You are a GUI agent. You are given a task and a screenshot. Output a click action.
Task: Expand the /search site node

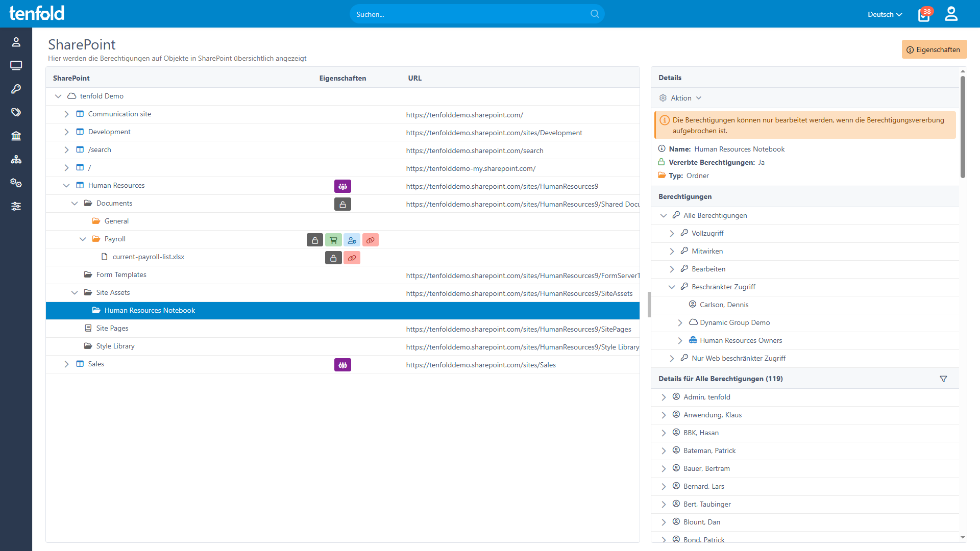(66, 150)
